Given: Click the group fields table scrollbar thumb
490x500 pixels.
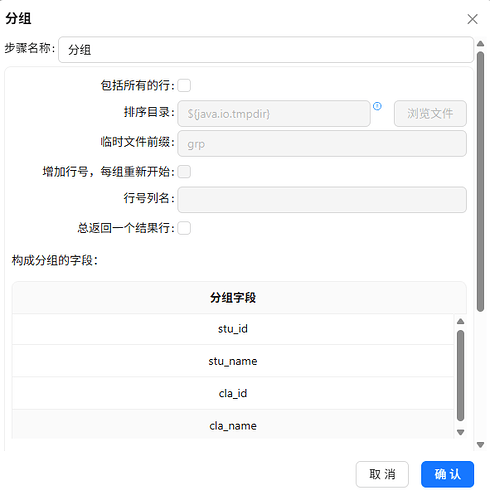Looking at the screenshot, I should 460,376.
